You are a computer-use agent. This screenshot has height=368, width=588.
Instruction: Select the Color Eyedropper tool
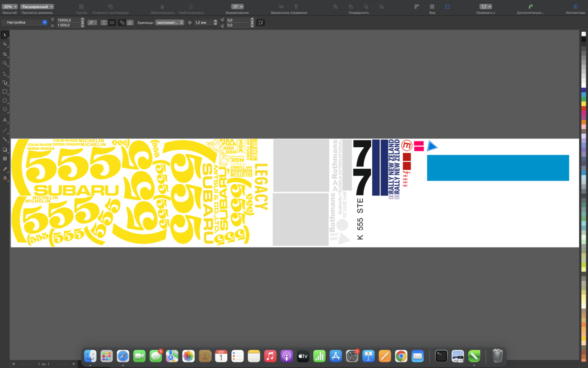[5, 169]
